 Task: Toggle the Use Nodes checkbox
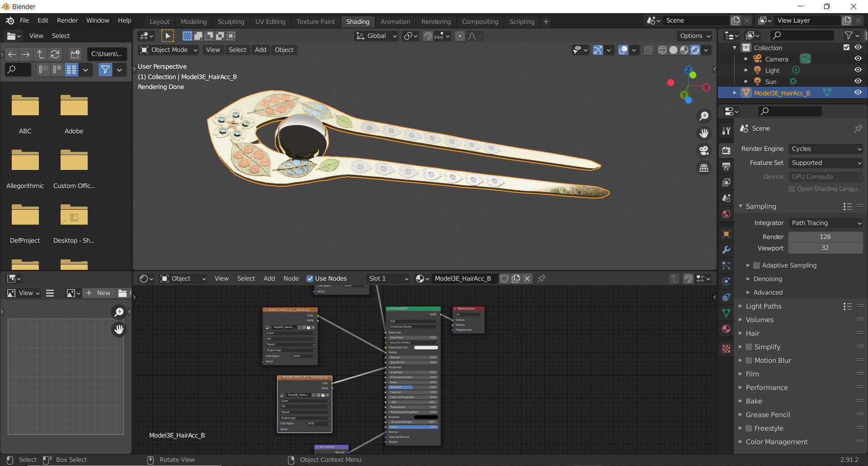(x=310, y=278)
